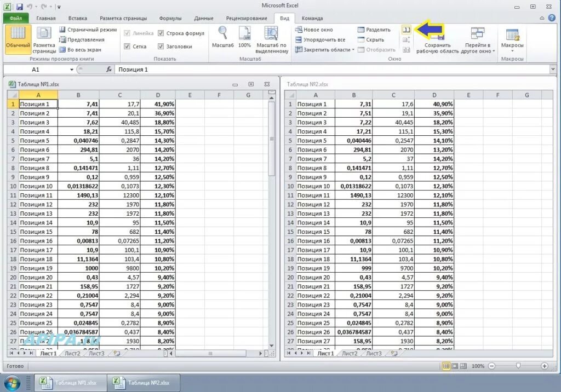This screenshot has width=561, height=392.
Task: Switch to Normal (Обычный) view
Action: pos(18,39)
